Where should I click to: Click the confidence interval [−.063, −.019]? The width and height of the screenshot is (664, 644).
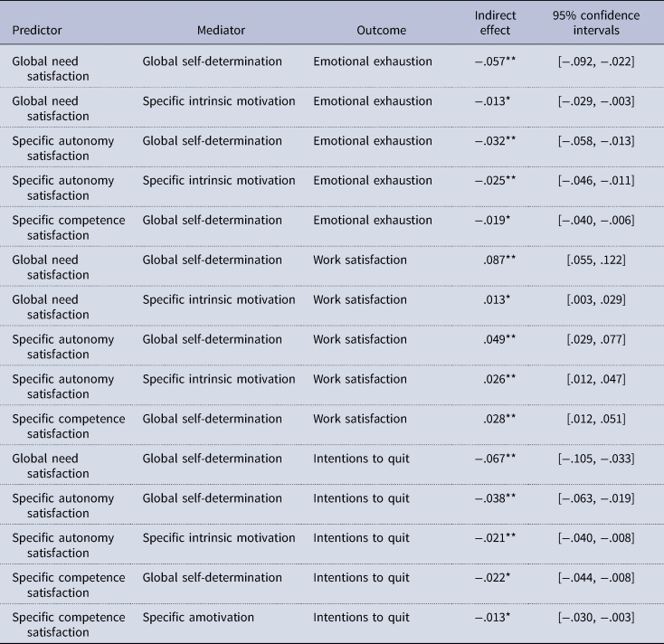pos(596,498)
